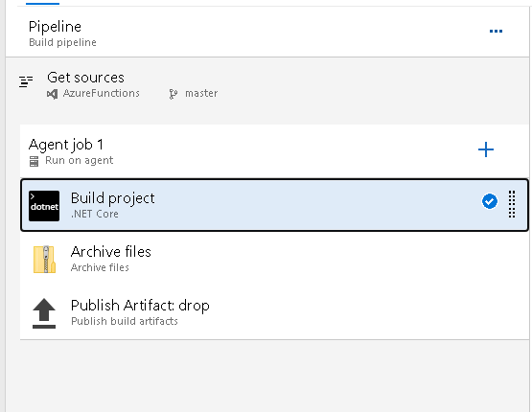The height and width of the screenshot is (412, 532).
Task: Click the master branch icon
Action: (173, 94)
